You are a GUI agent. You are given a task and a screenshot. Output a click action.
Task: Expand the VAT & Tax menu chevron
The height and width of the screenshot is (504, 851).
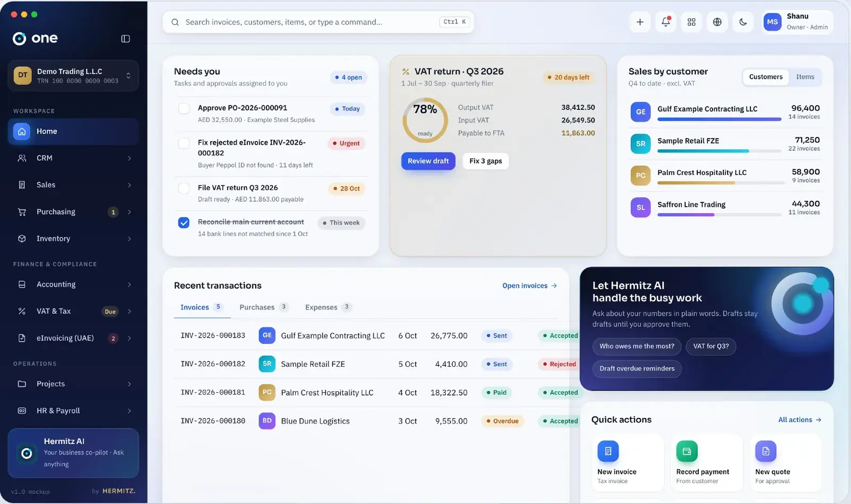pyautogui.click(x=129, y=312)
